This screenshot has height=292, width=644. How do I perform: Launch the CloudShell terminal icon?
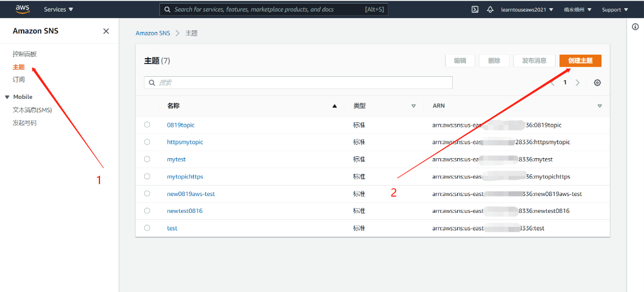pos(475,9)
